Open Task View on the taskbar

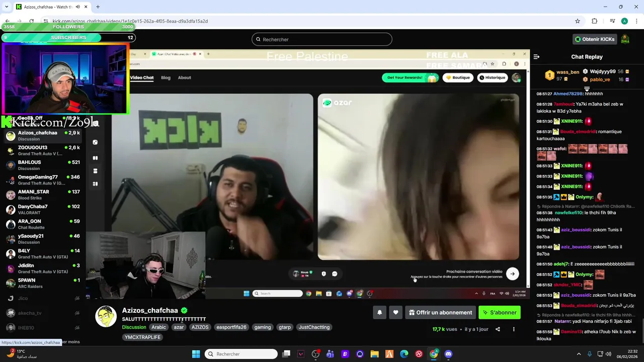coord(286,354)
